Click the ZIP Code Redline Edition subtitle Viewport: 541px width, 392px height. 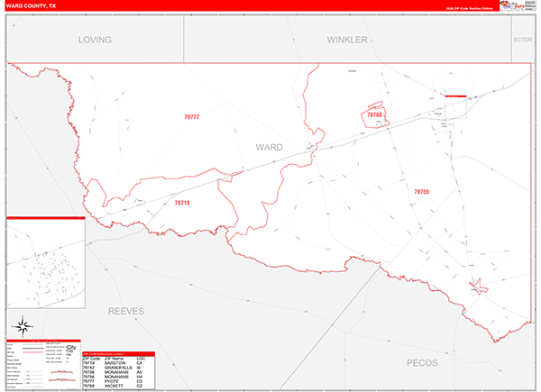(x=469, y=8)
